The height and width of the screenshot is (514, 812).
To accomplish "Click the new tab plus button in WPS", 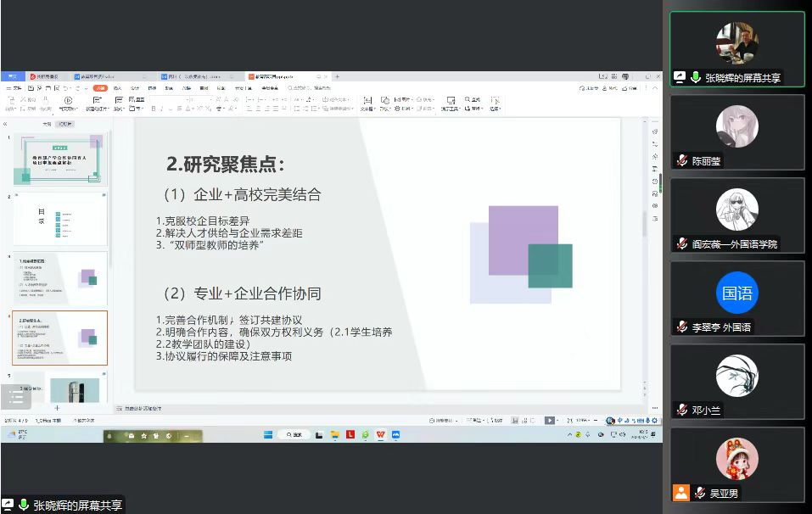I will pyautogui.click(x=337, y=76).
